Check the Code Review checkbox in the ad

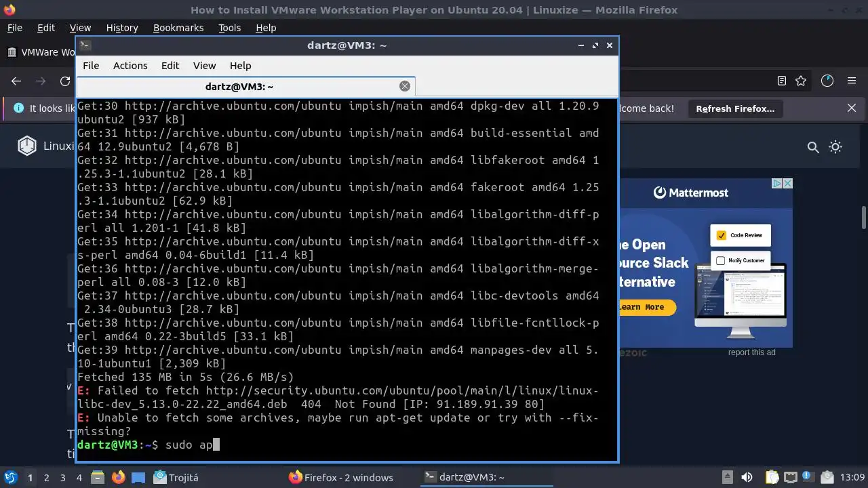722,235
